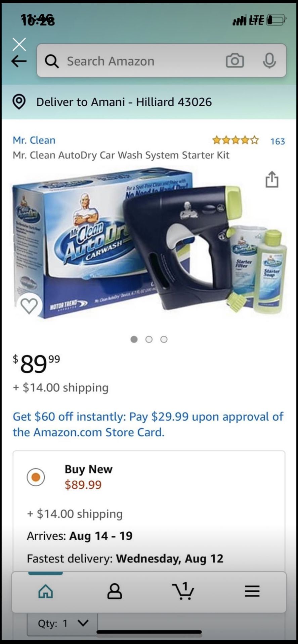298x644 pixels.
Task: Expand the Qty: 1 dropdown
Action: [63, 624]
